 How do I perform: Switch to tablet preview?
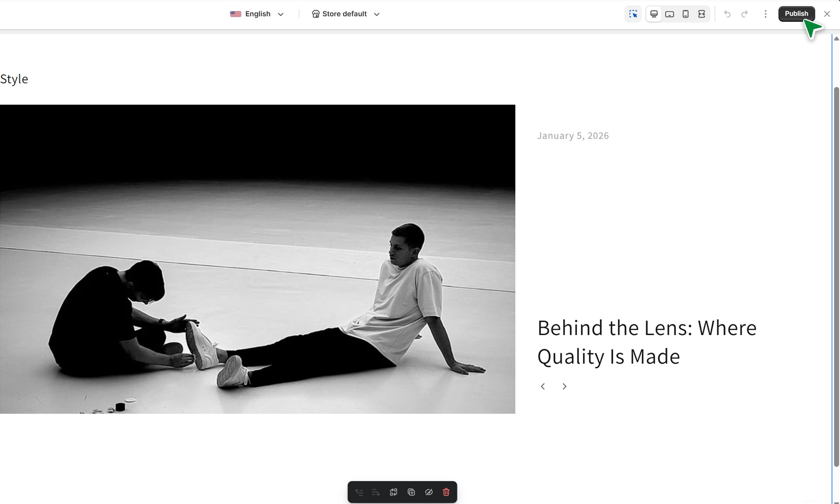[669, 14]
